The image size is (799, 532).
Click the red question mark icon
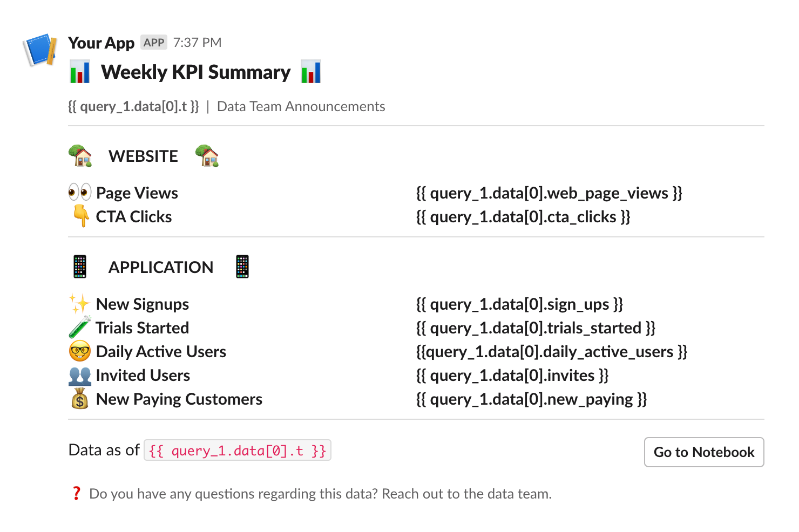(x=76, y=493)
